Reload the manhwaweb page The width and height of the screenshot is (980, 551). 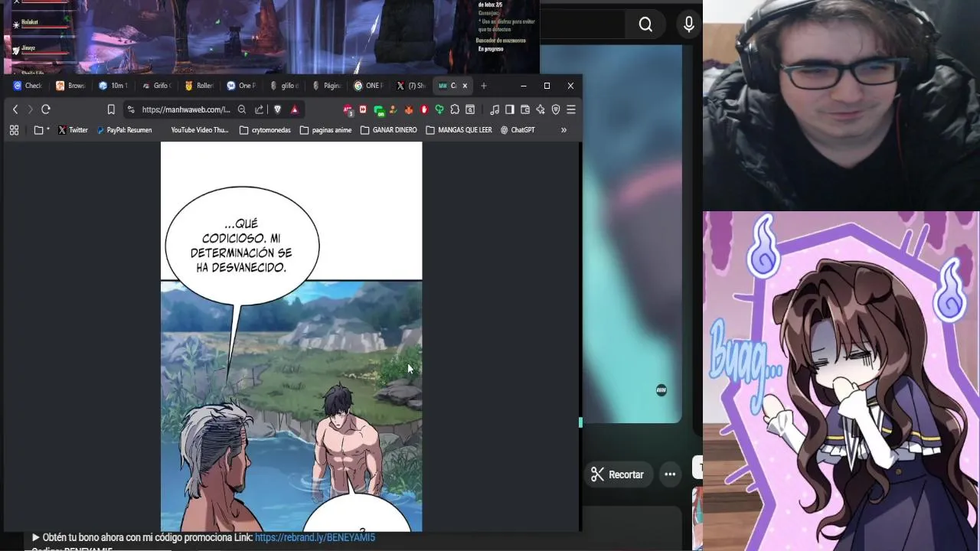[46, 109]
